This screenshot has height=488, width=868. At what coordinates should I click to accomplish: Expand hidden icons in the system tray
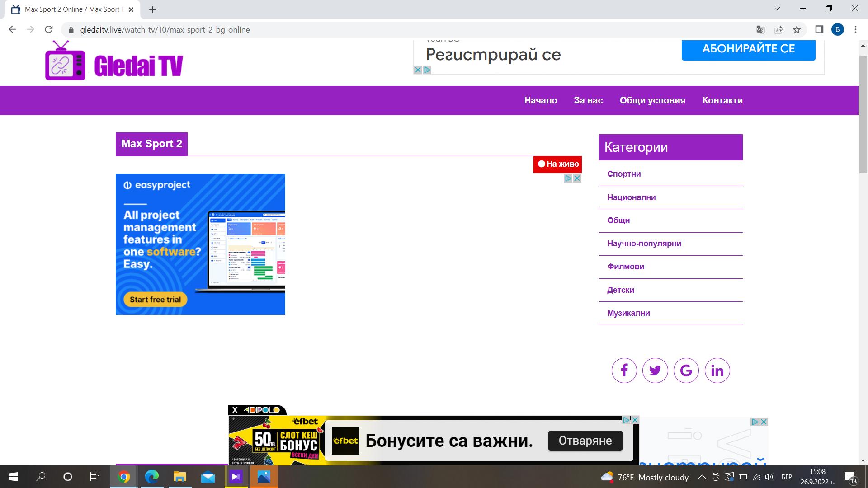pyautogui.click(x=702, y=477)
